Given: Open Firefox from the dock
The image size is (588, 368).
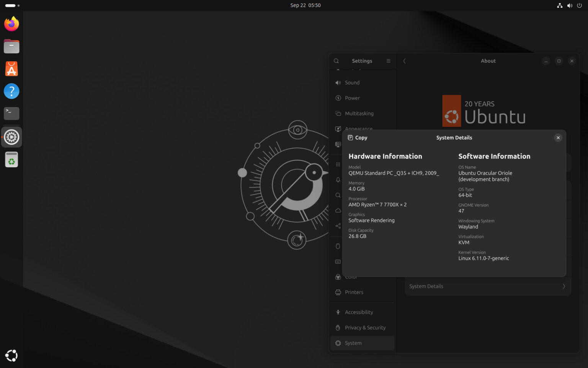Looking at the screenshot, I should 11,24.
